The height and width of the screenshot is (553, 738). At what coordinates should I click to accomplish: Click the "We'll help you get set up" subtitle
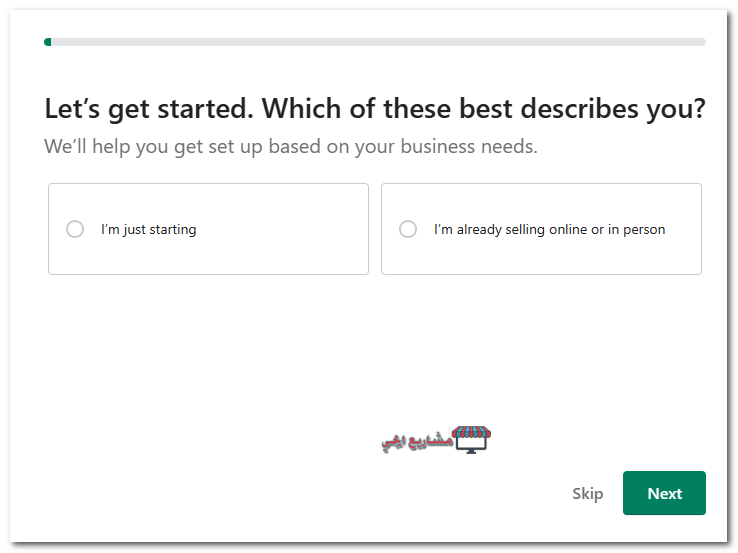click(291, 146)
